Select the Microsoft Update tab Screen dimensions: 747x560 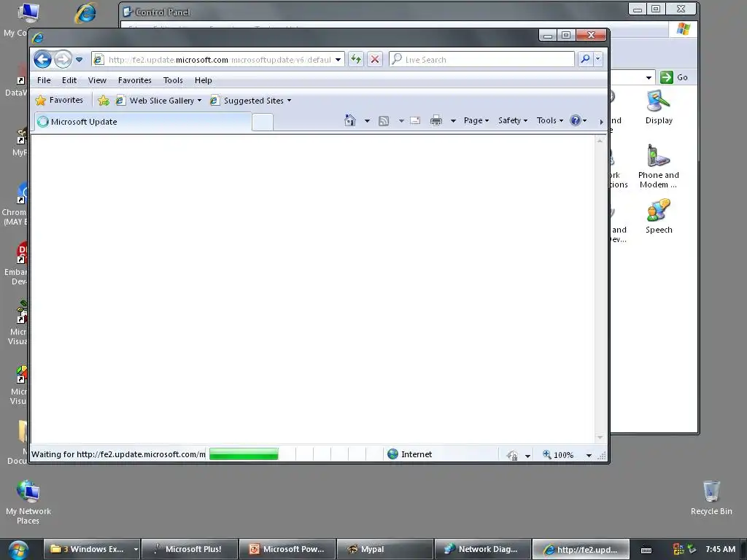pyautogui.click(x=142, y=122)
